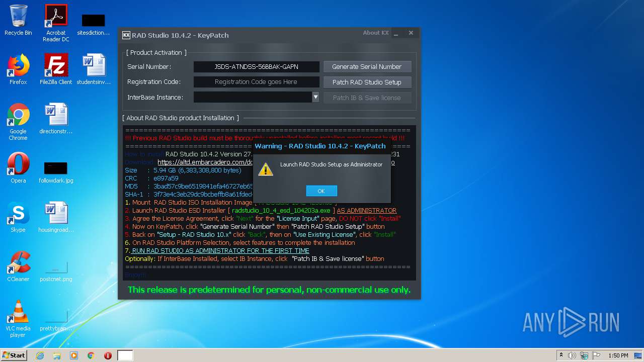
Task: Click the network icon in system tray
Action: click(x=584, y=355)
